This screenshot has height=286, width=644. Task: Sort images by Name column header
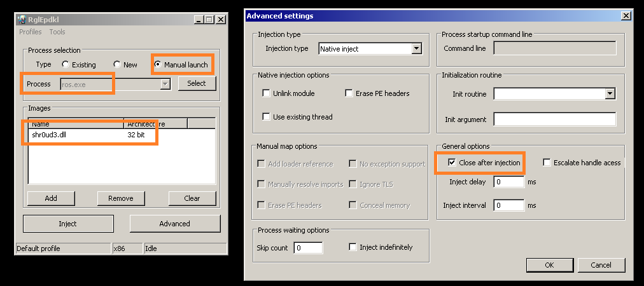coord(75,124)
